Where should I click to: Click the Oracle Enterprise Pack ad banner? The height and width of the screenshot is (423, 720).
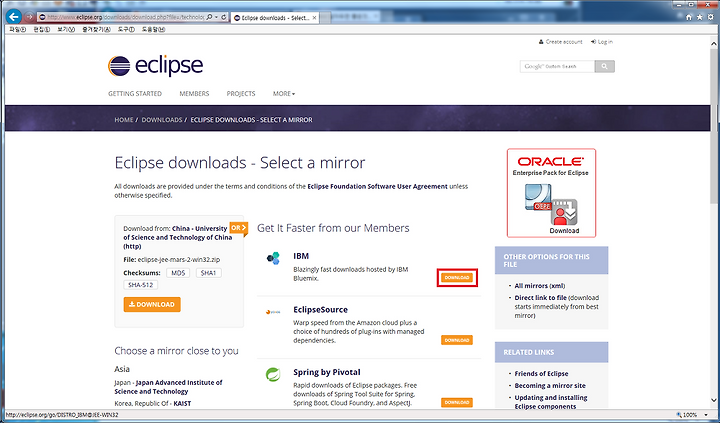point(551,193)
